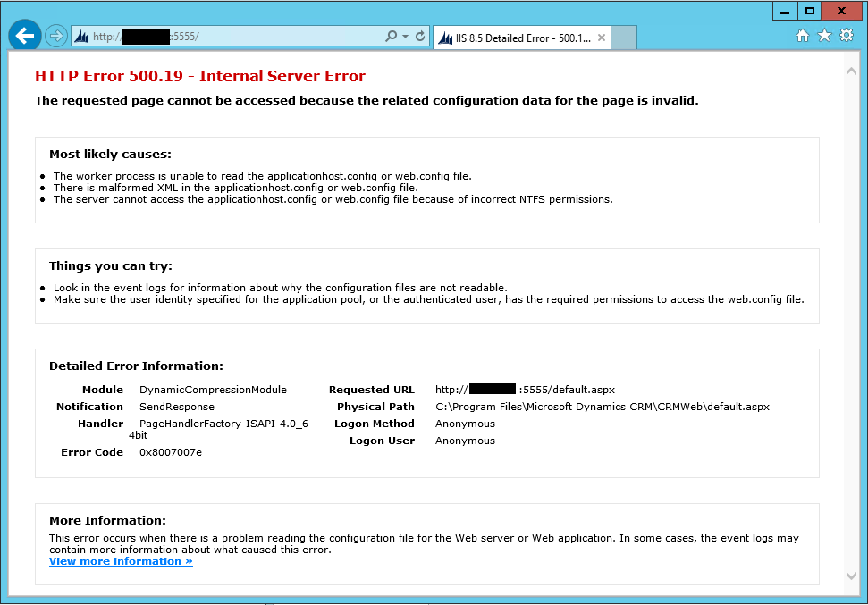Click the 'HTTP Error 500.19 - Internal Server Error' heading

tap(200, 76)
